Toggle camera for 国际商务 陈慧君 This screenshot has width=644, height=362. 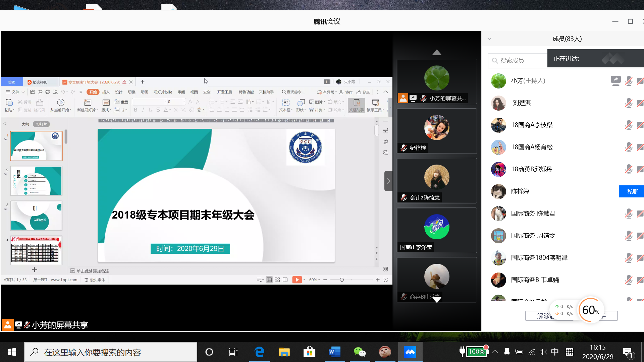coord(640,214)
